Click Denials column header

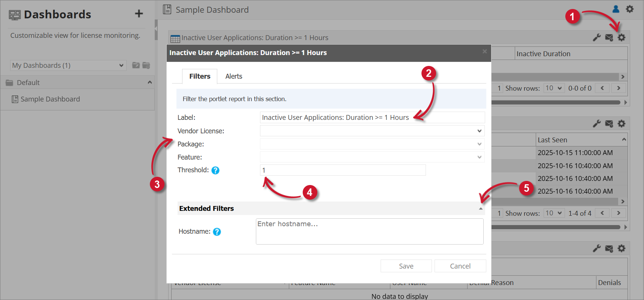tap(611, 282)
